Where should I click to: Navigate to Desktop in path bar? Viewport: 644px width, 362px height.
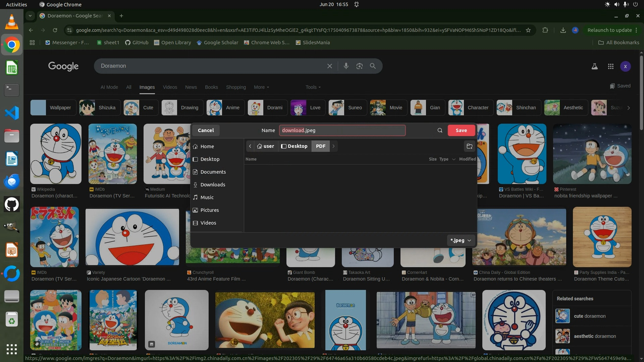coord(294,146)
